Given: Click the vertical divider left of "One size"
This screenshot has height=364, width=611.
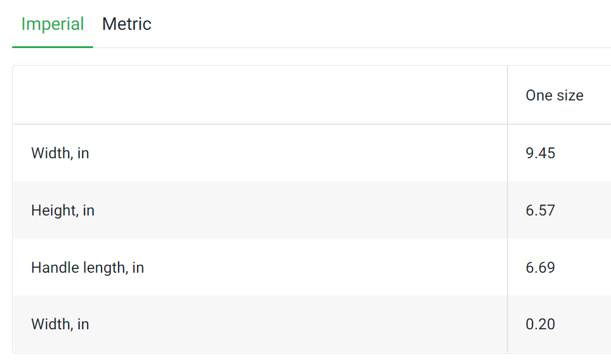Looking at the screenshot, I should 508,96.
